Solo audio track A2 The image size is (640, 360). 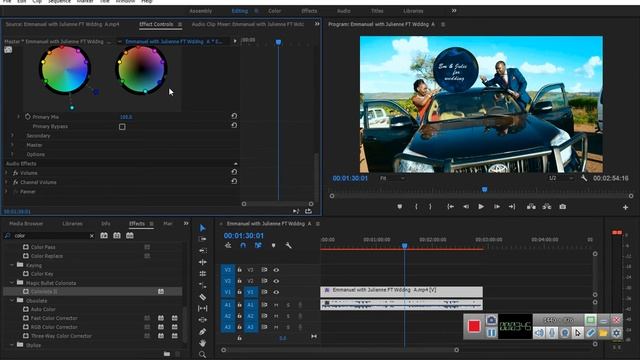point(288,316)
